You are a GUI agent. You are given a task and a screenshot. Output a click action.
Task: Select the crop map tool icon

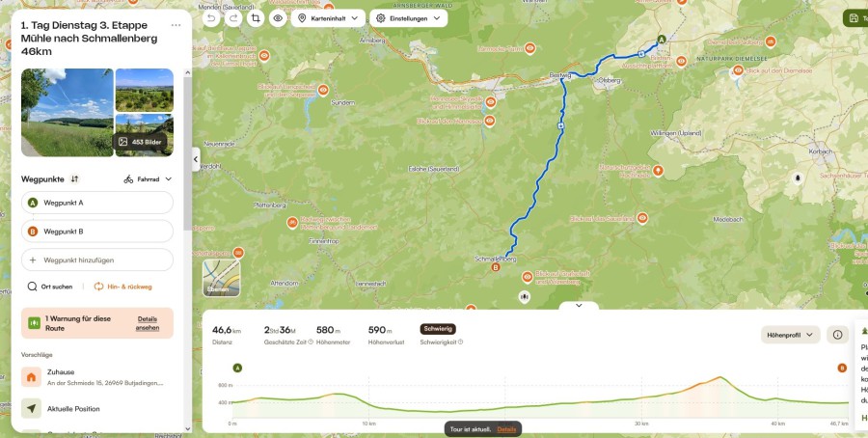point(256,18)
